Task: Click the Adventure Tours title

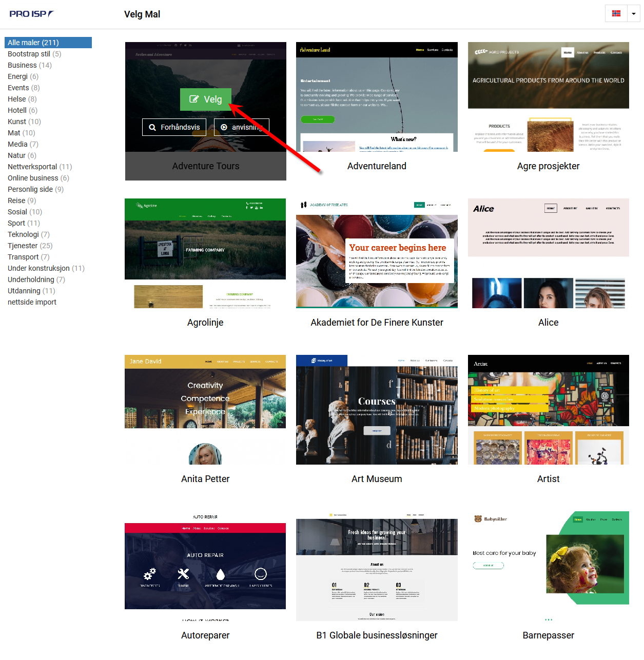Action: [x=206, y=166]
